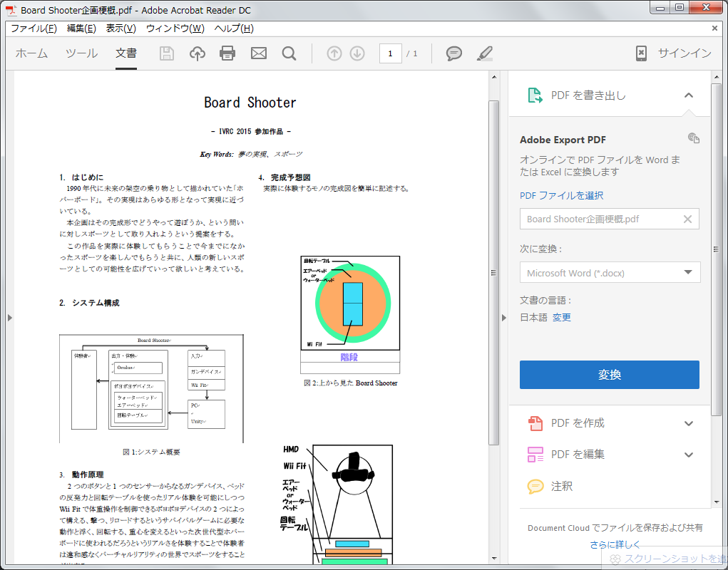Viewport: 728px width, 570px height.
Task: Click the Board Shooter企画梗概.pdf file field
Action: pyautogui.click(x=609, y=219)
